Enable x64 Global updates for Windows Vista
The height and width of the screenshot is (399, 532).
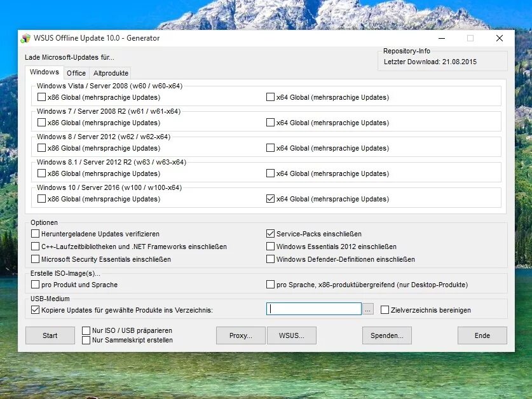(x=270, y=97)
